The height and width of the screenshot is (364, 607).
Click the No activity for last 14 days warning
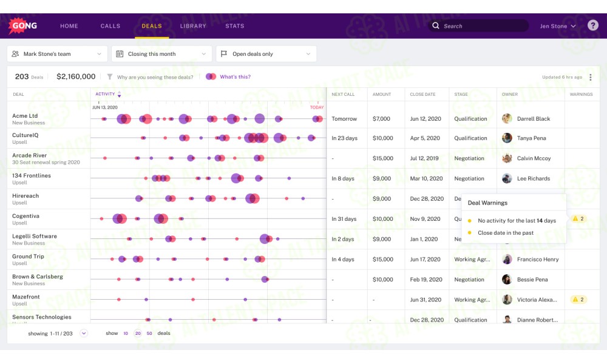click(x=517, y=220)
